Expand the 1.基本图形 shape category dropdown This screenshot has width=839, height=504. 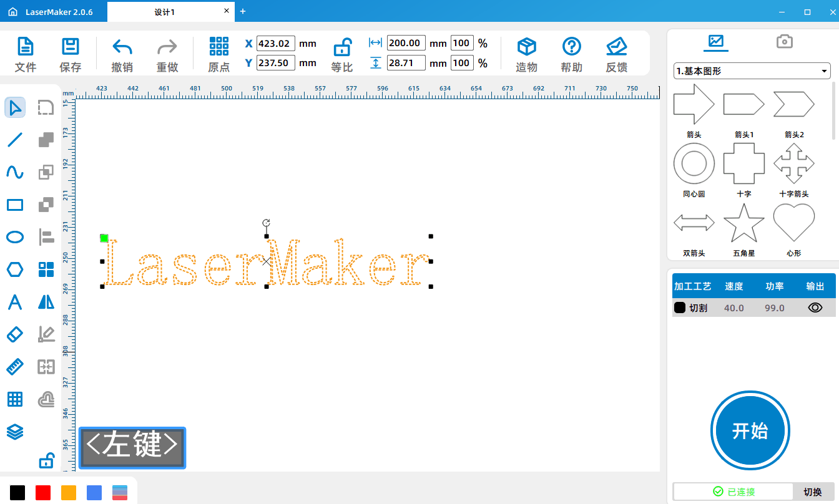[x=752, y=71]
